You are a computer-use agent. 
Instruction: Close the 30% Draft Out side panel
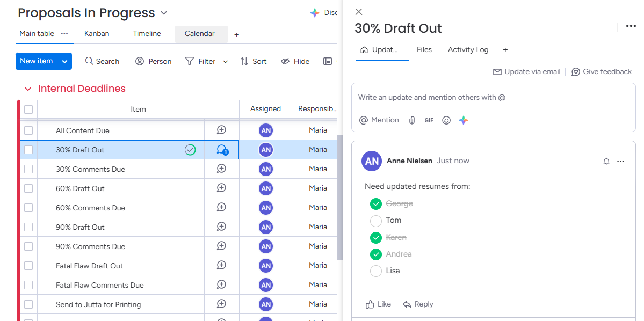click(x=359, y=12)
